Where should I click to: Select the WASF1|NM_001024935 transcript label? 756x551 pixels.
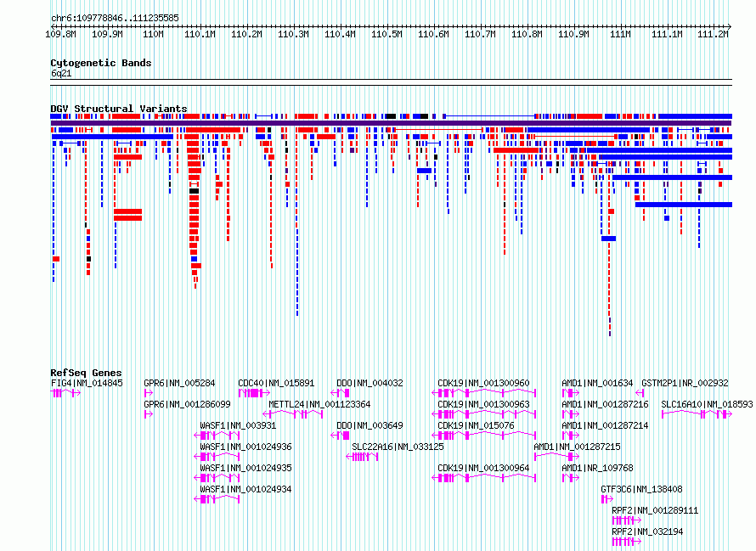245,468
